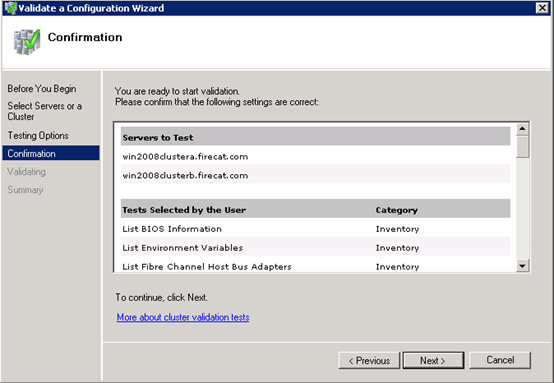Click the settings list scroll up arrow
The width and height of the screenshot is (554, 383).
tap(522, 129)
